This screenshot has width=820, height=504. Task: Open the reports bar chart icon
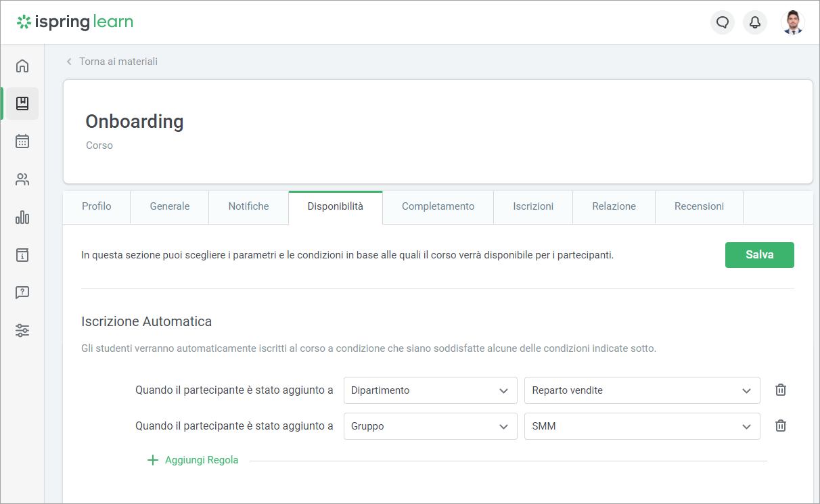coord(22,217)
